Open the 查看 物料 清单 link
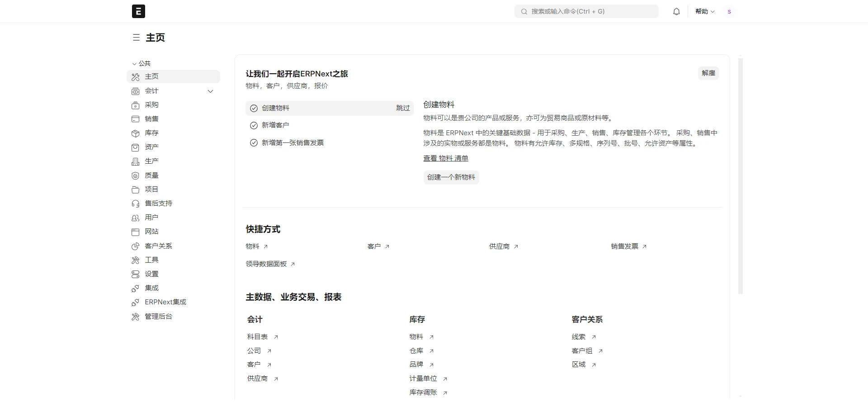Screen dimensions: 868x402 tap(446, 158)
